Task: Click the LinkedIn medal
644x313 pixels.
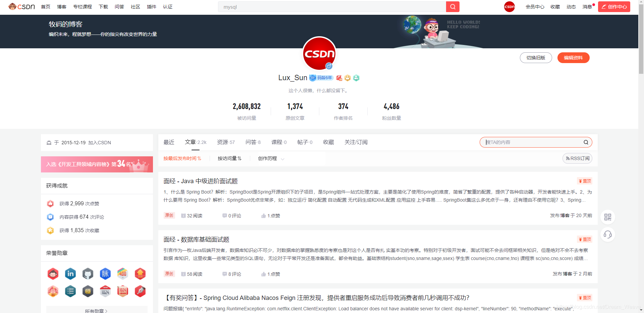Action: [x=70, y=274]
